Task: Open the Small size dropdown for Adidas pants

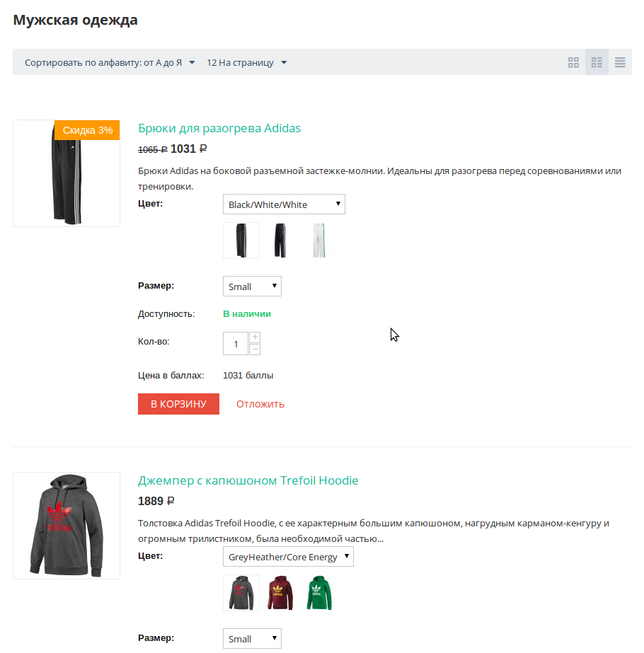Action: (252, 287)
